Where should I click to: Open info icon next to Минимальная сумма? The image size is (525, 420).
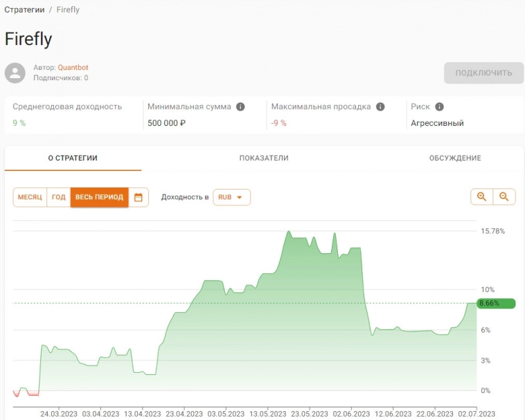tap(240, 107)
